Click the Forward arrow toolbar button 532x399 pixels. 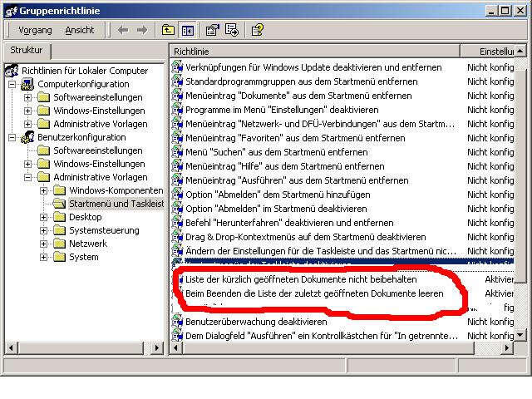pyautogui.click(x=142, y=30)
